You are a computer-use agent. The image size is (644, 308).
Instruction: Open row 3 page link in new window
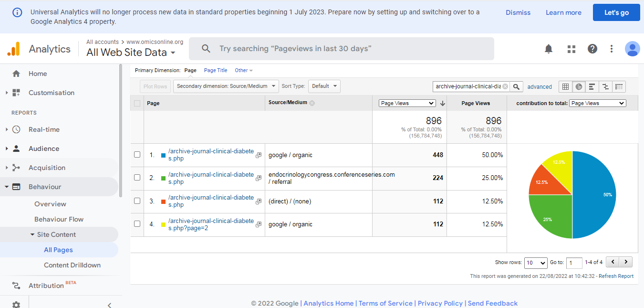coord(259,202)
